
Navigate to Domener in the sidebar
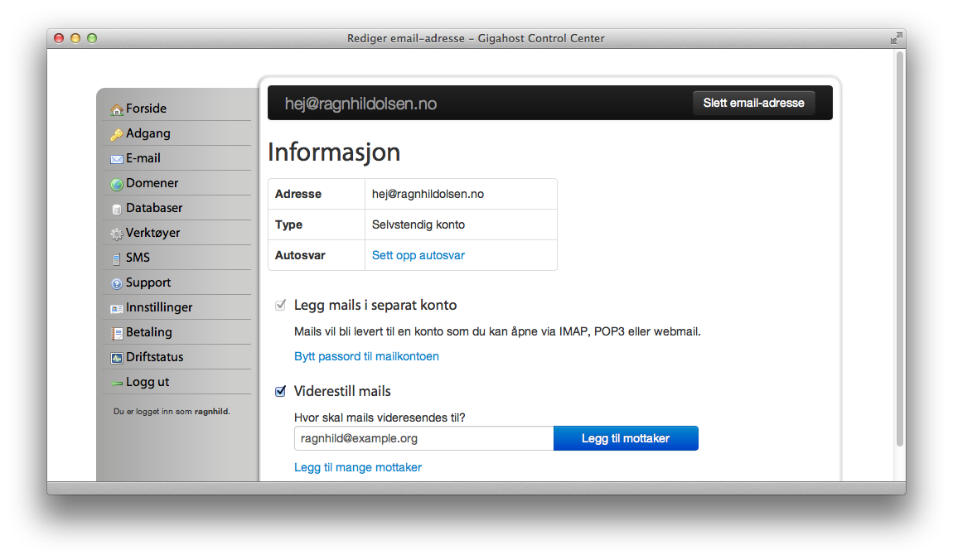[152, 183]
